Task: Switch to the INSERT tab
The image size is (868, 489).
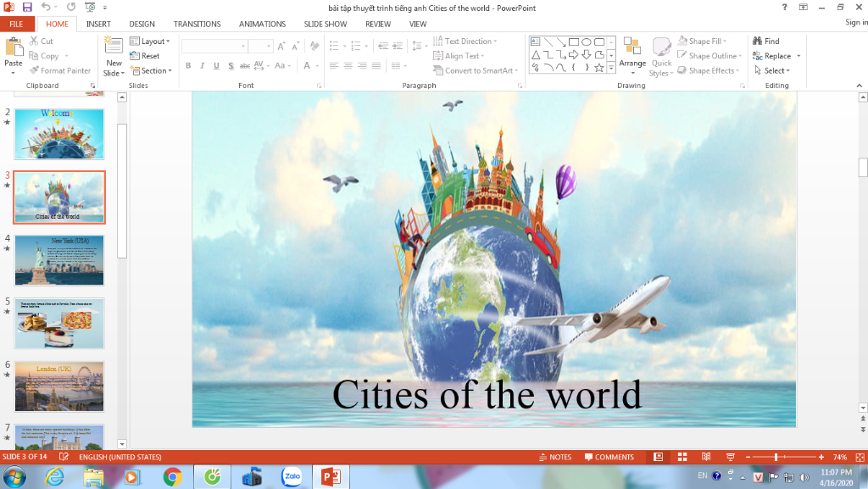Action: click(x=98, y=24)
